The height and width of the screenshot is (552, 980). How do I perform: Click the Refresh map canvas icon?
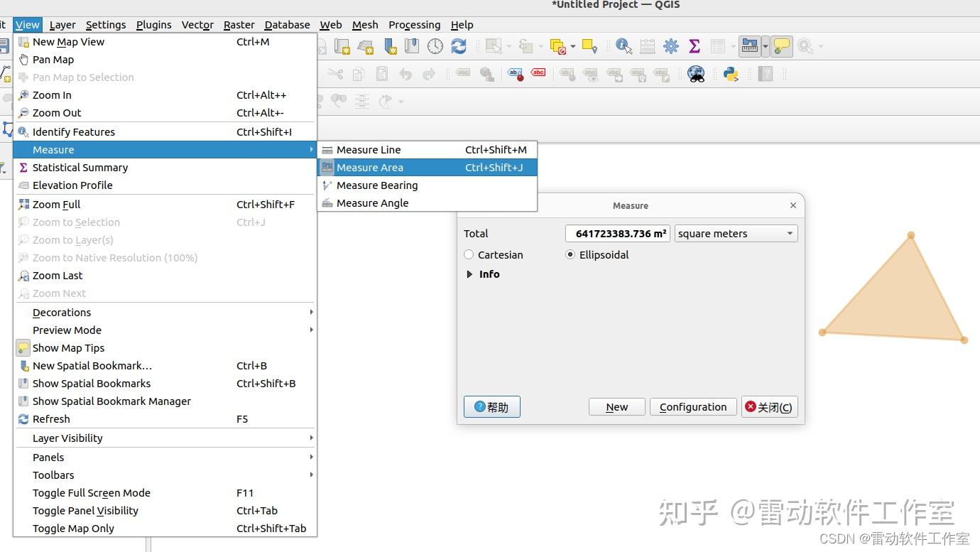tap(459, 46)
